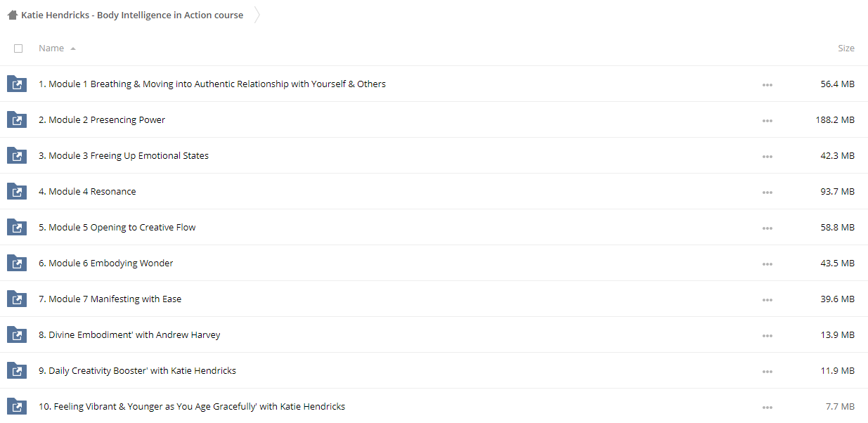868x423 pixels.
Task: Click Katie Hendricks course breadcrumb title
Action: point(132,15)
